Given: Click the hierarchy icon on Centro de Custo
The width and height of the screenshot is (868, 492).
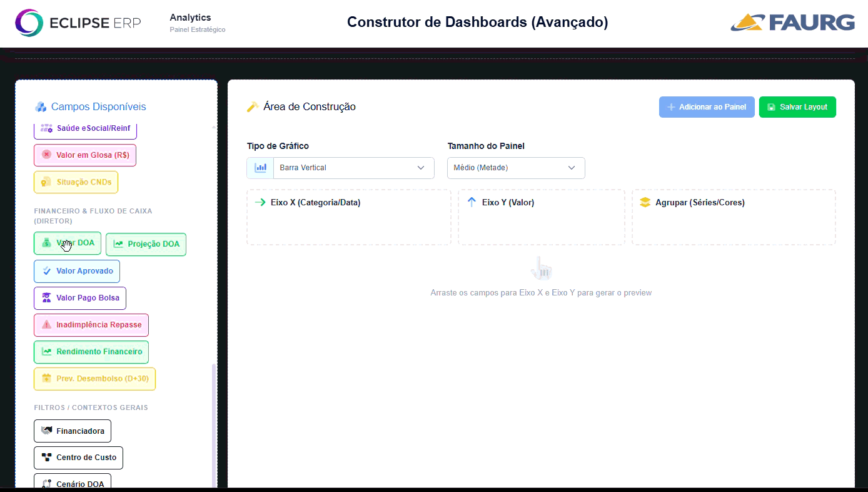Looking at the screenshot, I should (46, 458).
